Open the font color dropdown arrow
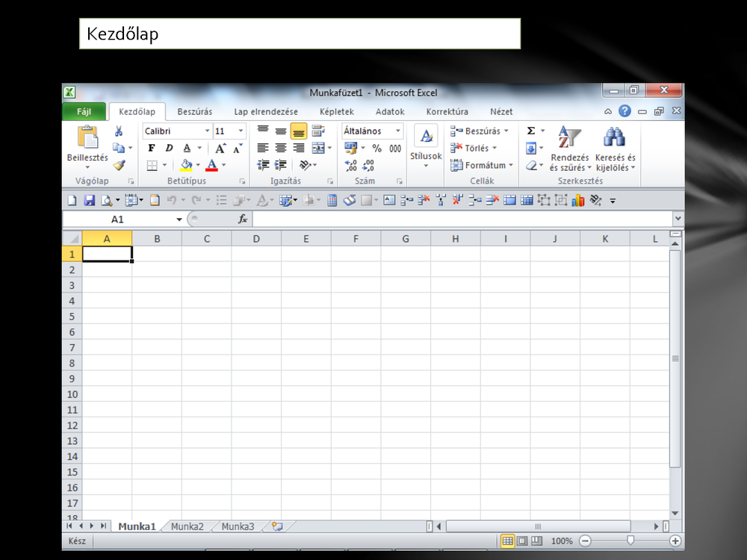Viewport: 747px width, 560px height. click(x=224, y=165)
